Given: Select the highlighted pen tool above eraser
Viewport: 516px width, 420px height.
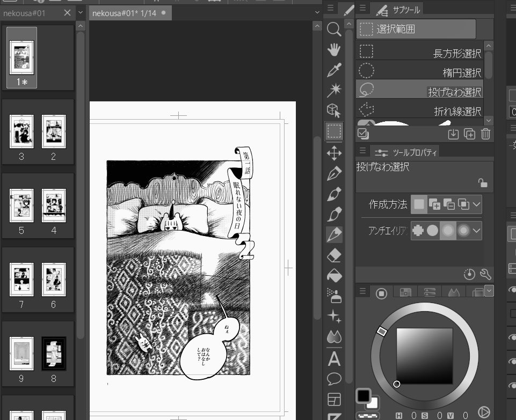Looking at the screenshot, I should pos(334,234).
